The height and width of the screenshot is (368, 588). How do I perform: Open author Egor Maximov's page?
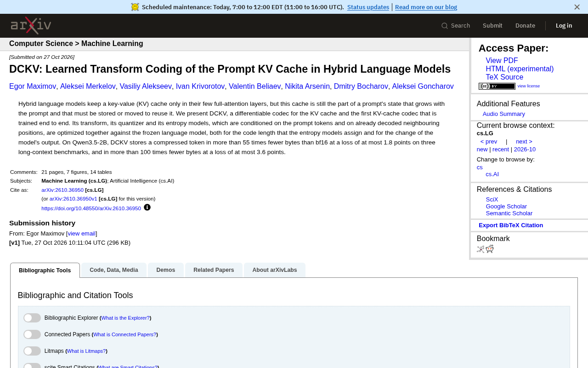(33, 86)
